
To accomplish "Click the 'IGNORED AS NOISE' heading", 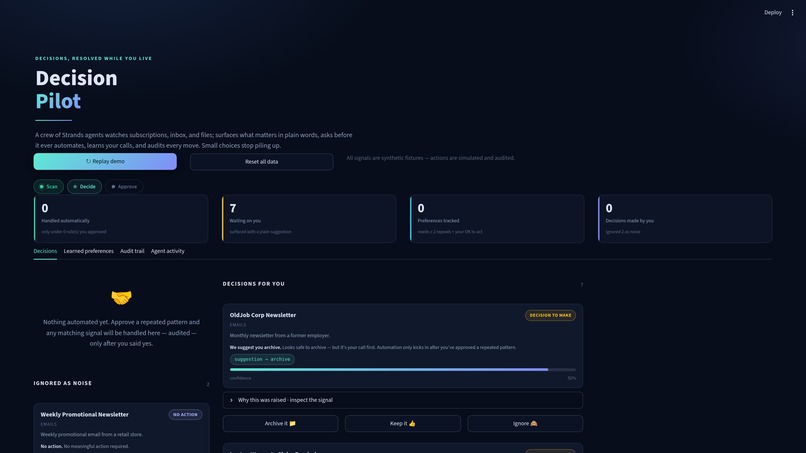I will tap(63, 383).
